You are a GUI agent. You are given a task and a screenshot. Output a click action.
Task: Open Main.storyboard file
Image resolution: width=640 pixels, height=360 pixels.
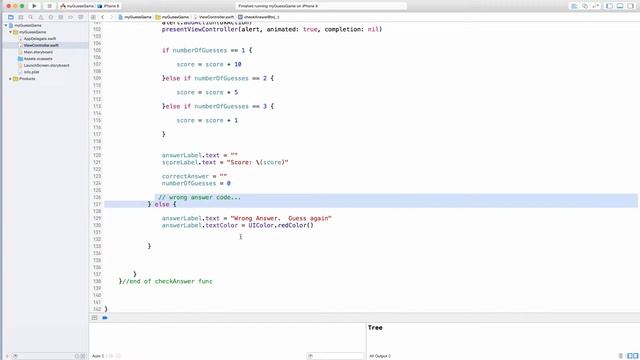(x=38, y=52)
